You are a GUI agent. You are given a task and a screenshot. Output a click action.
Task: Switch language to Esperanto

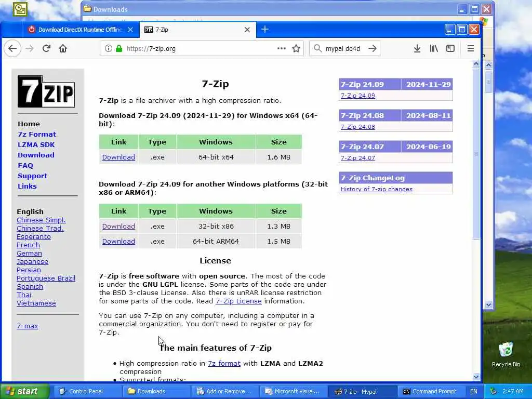coord(34,237)
